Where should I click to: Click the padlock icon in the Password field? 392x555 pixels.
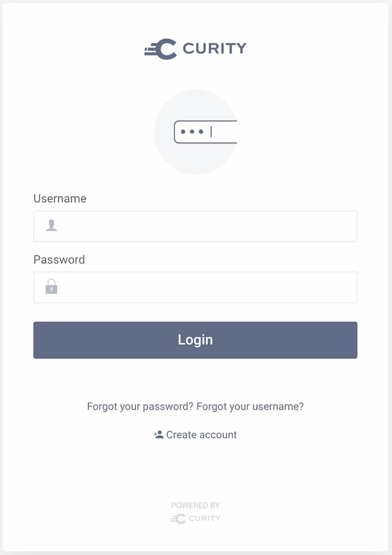[51, 287]
